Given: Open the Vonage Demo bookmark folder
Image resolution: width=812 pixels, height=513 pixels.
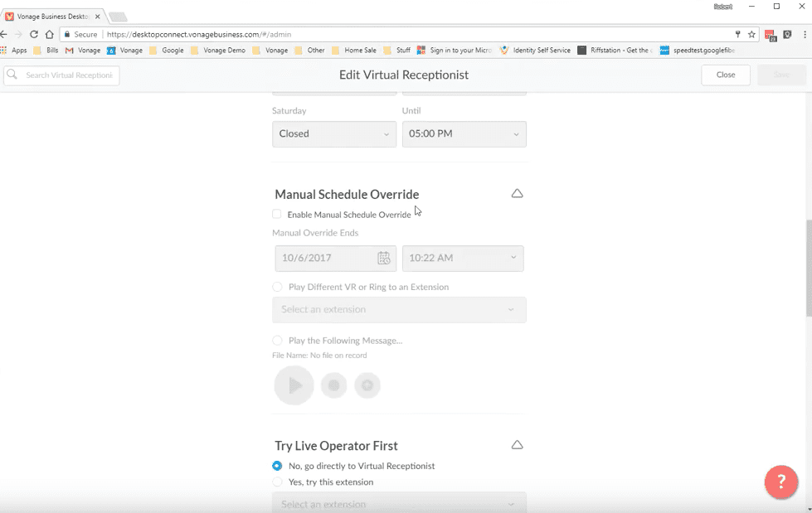Looking at the screenshot, I should pos(218,51).
